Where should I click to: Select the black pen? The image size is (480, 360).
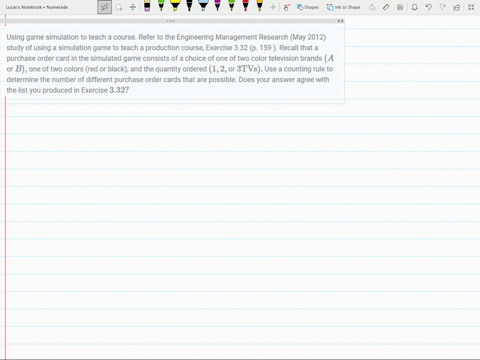click(x=189, y=6)
